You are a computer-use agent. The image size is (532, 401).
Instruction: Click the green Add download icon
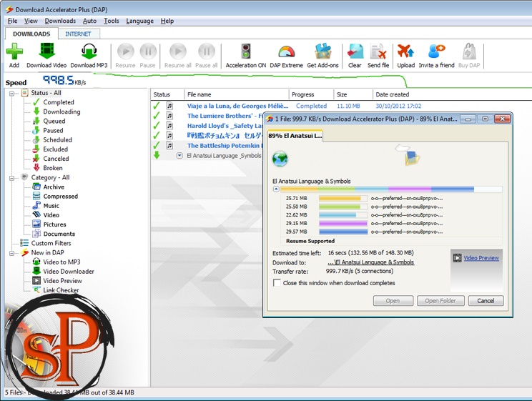14,52
